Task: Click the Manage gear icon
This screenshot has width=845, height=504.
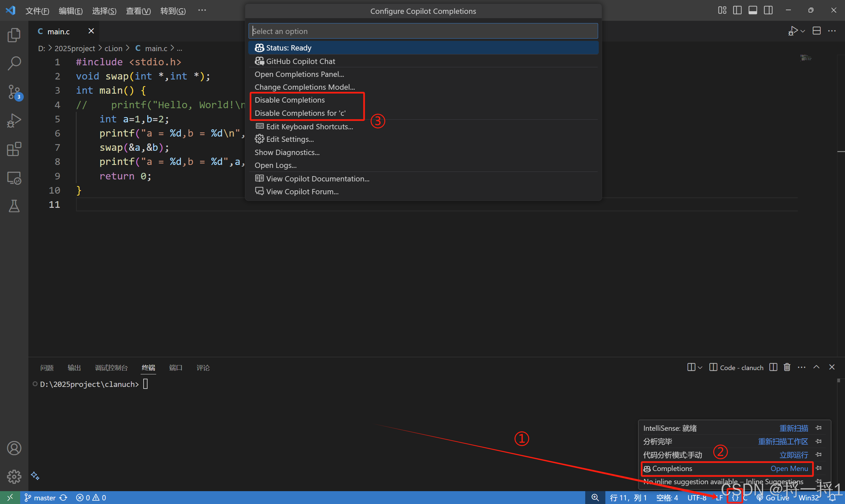Action: (14, 477)
